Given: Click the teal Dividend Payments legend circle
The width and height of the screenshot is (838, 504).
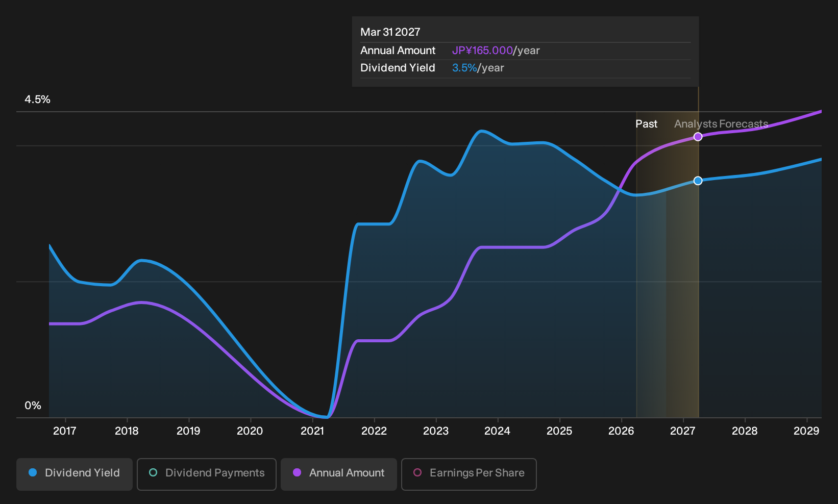Looking at the screenshot, I should pos(153,473).
